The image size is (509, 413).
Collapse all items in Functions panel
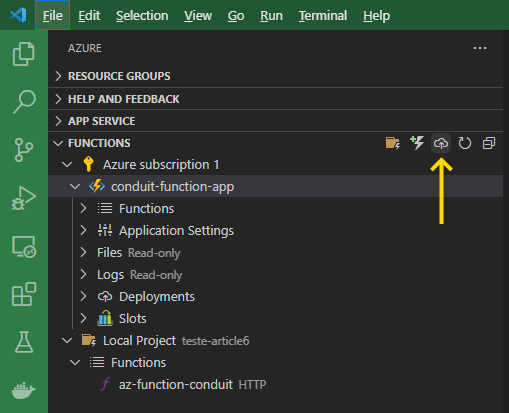click(x=489, y=143)
